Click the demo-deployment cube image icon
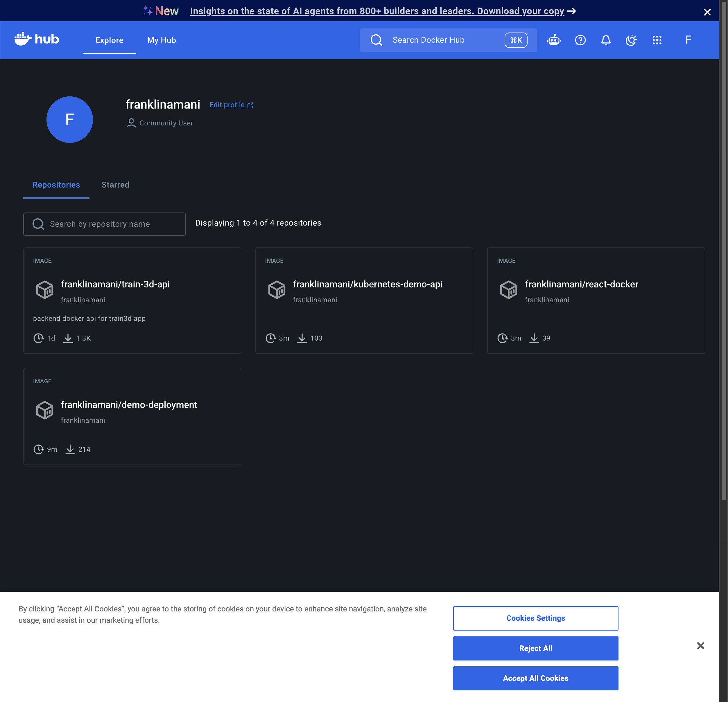Image resolution: width=728 pixels, height=702 pixels. (x=44, y=410)
